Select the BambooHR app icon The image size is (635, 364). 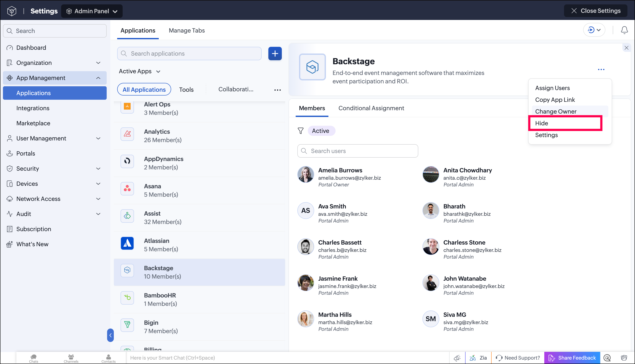pos(127,297)
